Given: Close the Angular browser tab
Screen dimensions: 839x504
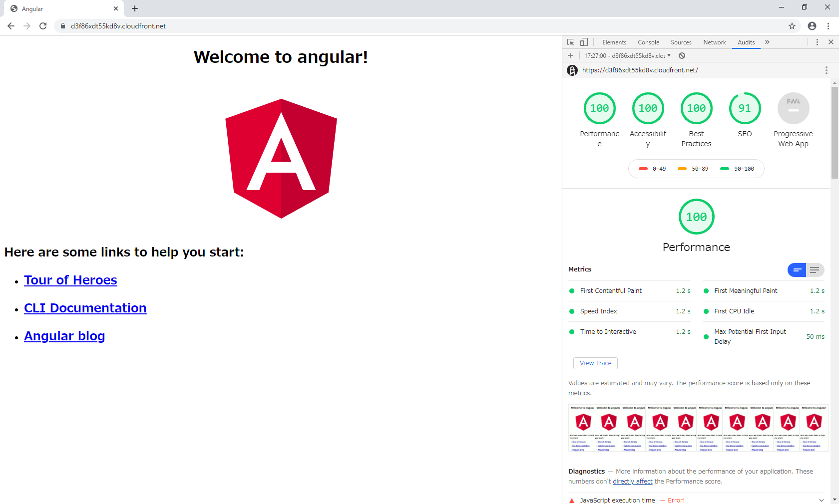Looking at the screenshot, I should point(116,8).
